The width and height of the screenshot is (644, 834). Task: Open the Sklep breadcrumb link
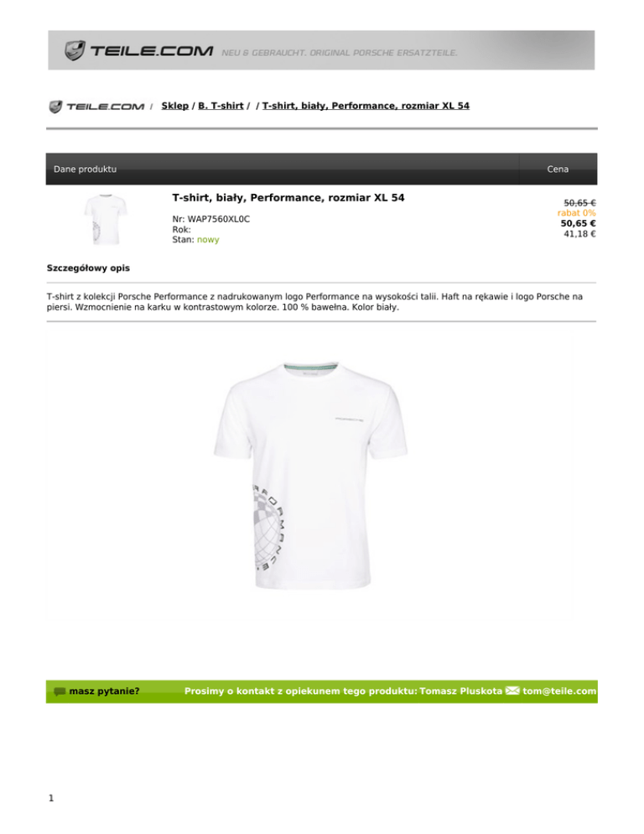click(x=175, y=106)
